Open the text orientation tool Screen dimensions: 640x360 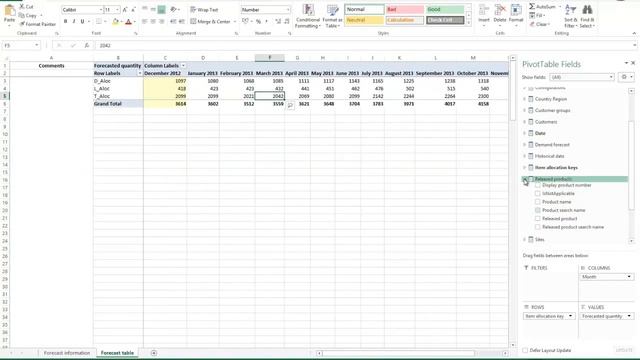click(174, 9)
